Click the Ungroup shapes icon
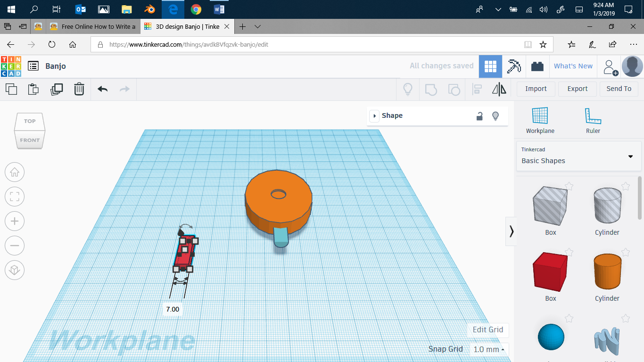Screen dimensions: 644x362 click(x=454, y=89)
